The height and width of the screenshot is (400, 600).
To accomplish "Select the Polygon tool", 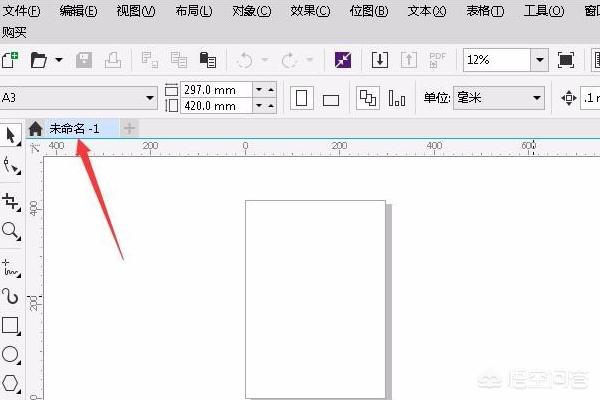I will [11, 383].
